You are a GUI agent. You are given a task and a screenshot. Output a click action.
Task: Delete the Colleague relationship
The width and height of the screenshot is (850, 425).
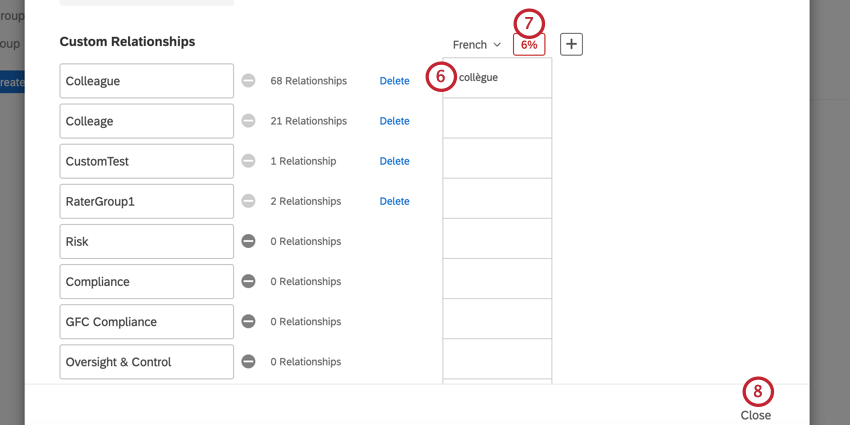(x=394, y=81)
